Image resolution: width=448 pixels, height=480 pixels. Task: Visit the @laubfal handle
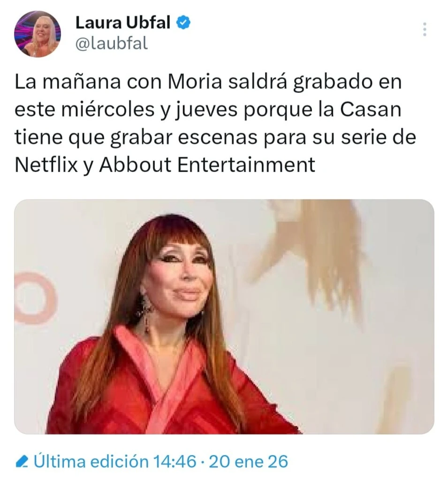(x=112, y=43)
